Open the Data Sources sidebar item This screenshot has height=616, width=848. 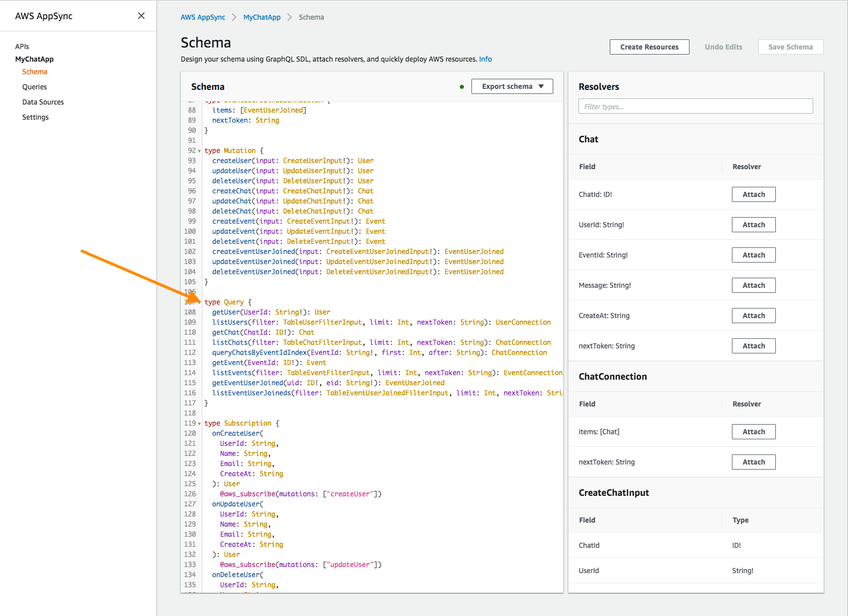point(43,102)
